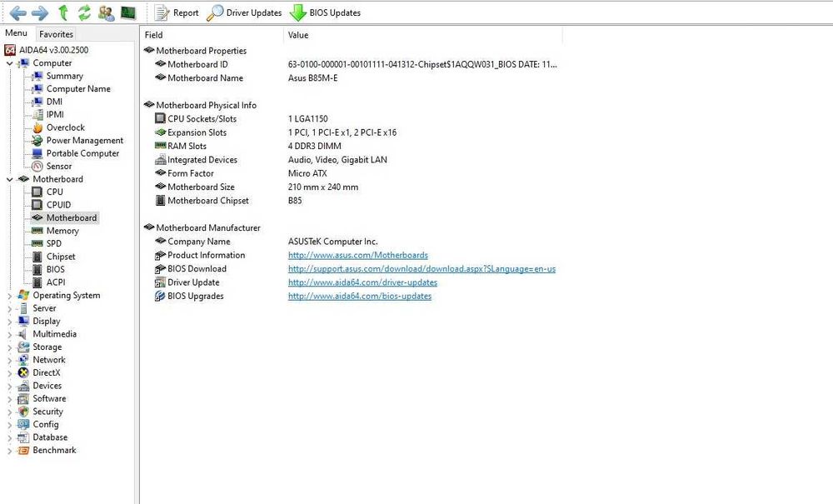Open BIOS Updates from toolbar
Image resolution: width=833 pixels, height=504 pixels.
325,12
